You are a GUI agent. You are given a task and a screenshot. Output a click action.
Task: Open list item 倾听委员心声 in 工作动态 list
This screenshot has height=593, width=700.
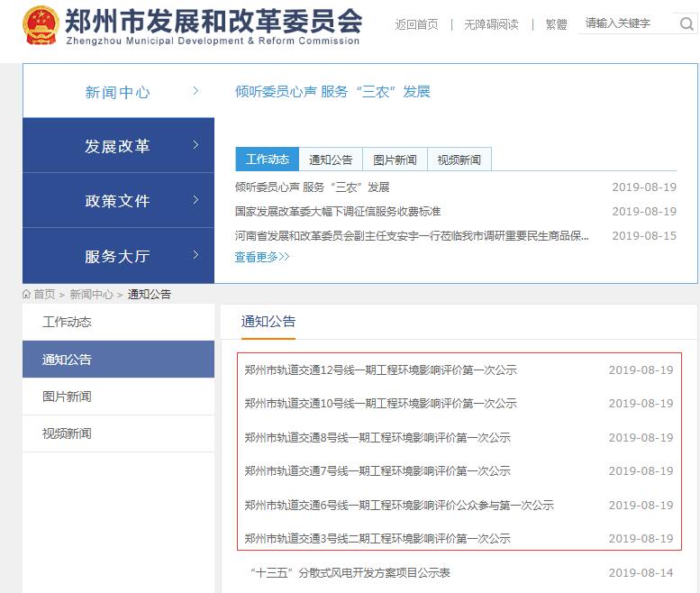[x=312, y=187]
